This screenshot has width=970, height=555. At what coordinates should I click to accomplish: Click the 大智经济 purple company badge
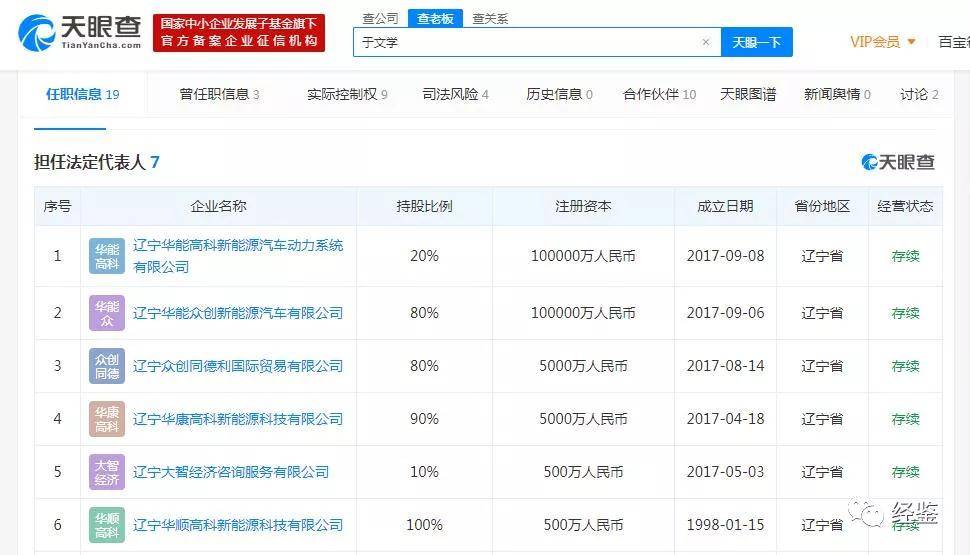[107, 472]
